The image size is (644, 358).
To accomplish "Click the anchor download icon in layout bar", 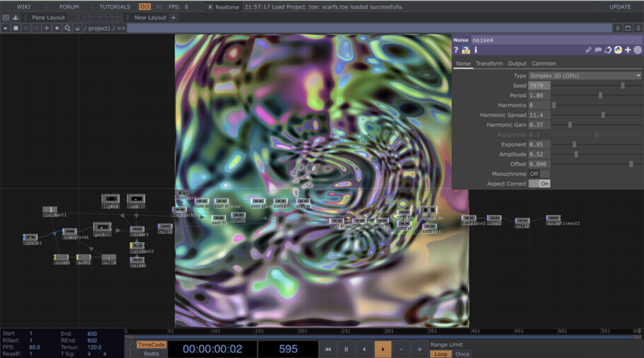I will 16,18.
